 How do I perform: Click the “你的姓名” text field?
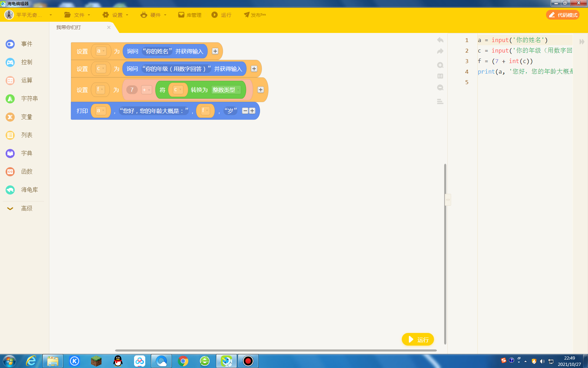[x=157, y=51]
